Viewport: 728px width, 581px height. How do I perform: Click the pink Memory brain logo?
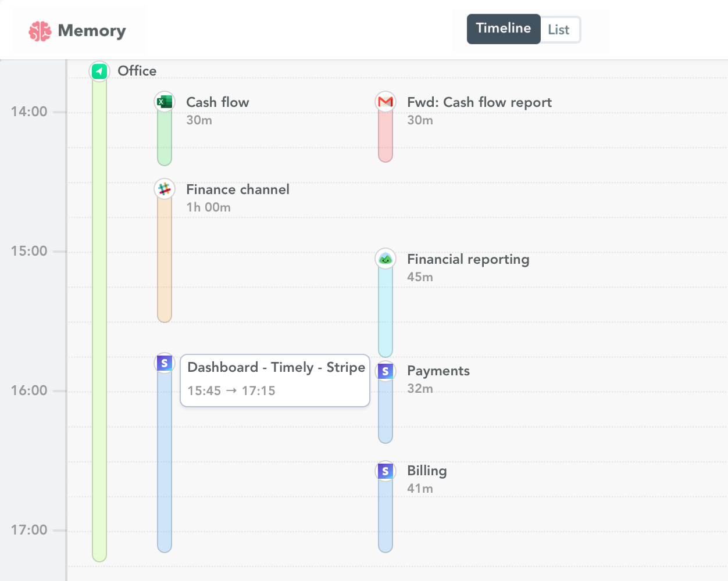click(x=39, y=30)
